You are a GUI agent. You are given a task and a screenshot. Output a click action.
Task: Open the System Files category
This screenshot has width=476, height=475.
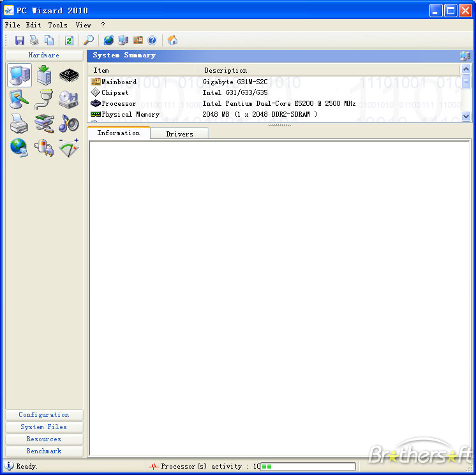click(x=44, y=427)
